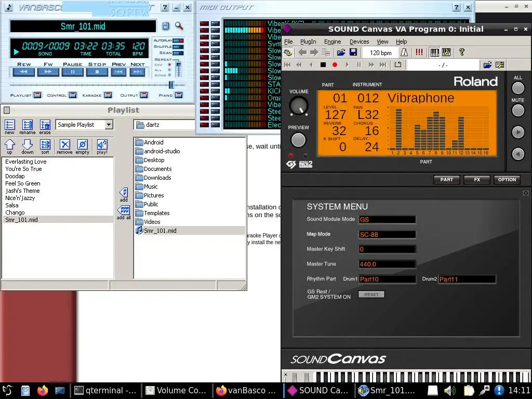This screenshot has height=399, width=532.
Task: Click the red panic exclamation icon
Action: click(419, 52)
